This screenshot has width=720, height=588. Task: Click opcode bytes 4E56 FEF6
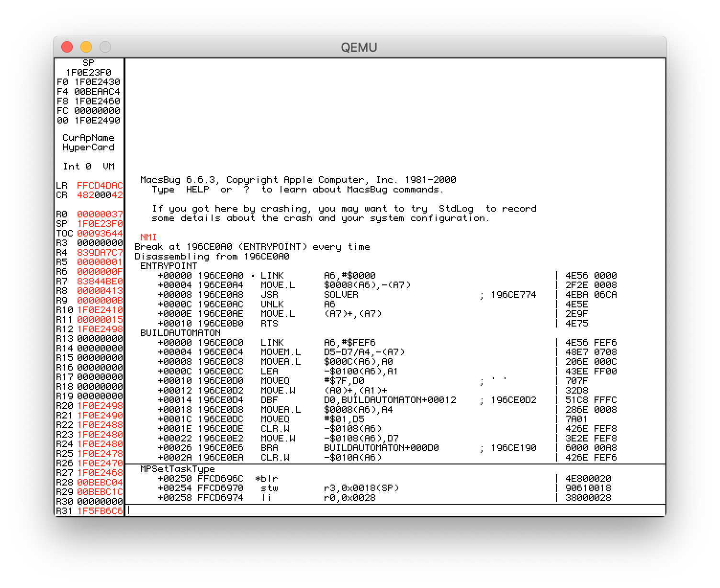tap(591, 342)
